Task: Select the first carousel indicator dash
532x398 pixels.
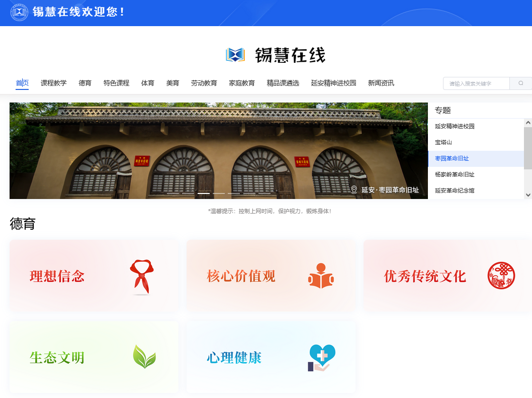Action: click(204, 193)
